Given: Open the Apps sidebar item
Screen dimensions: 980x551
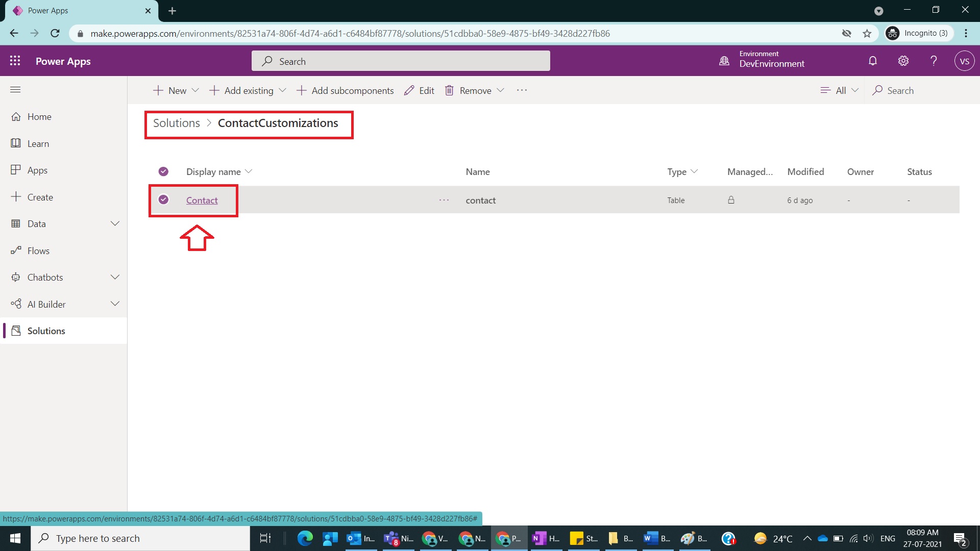Looking at the screenshot, I should pyautogui.click(x=37, y=170).
